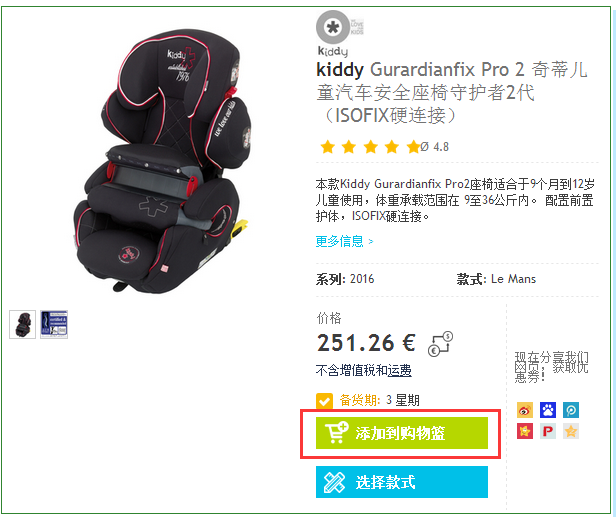
Task: Click the Le Mans 款式 value
Action: 513,279
